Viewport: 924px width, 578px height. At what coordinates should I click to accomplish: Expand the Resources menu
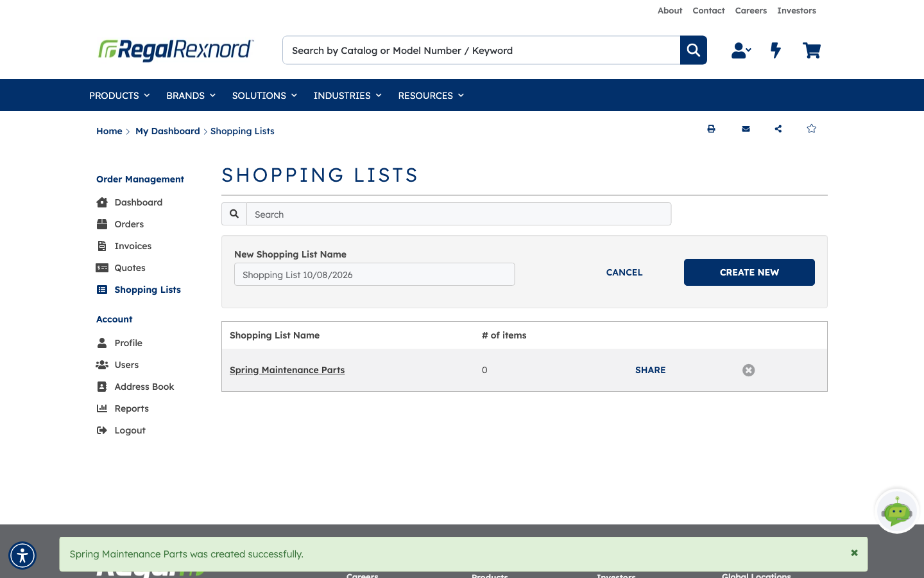pos(431,95)
